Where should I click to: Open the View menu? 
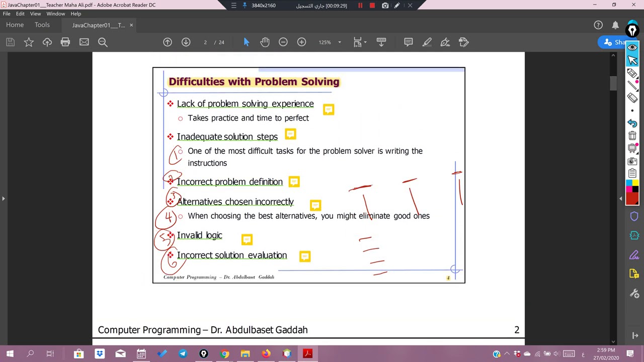pos(35,14)
